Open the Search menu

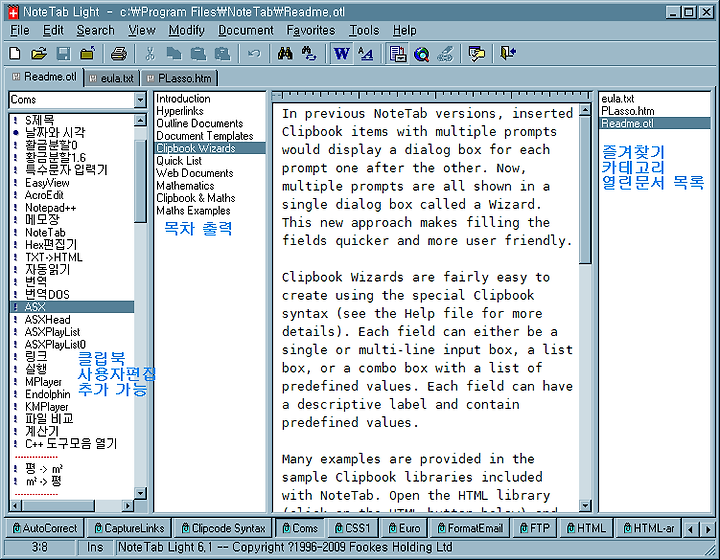(x=96, y=30)
